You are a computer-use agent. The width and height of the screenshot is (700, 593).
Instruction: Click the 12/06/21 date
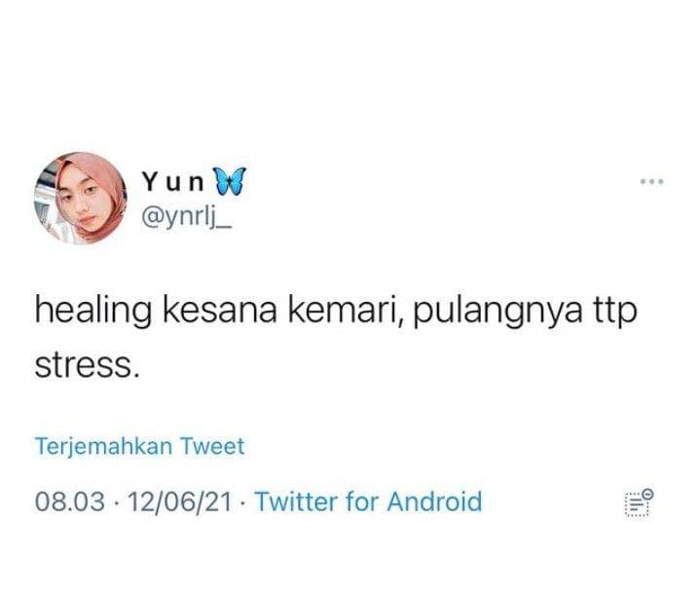[x=180, y=501]
